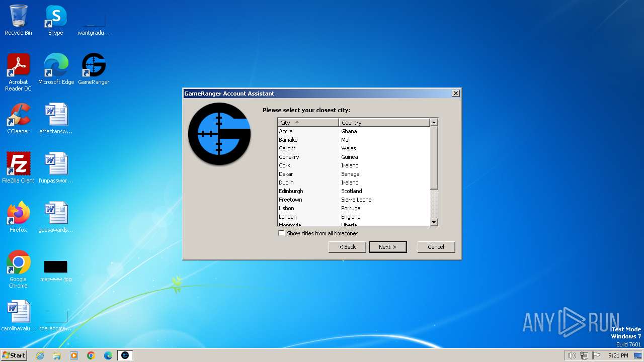Open CCleaner desktop shortcut

pyautogui.click(x=18, y=119)
